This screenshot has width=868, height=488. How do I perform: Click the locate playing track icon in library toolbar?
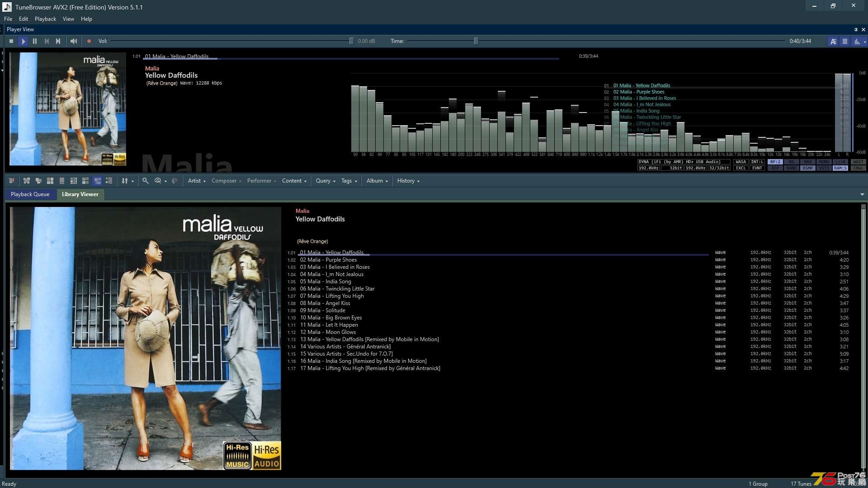point(11,181)
